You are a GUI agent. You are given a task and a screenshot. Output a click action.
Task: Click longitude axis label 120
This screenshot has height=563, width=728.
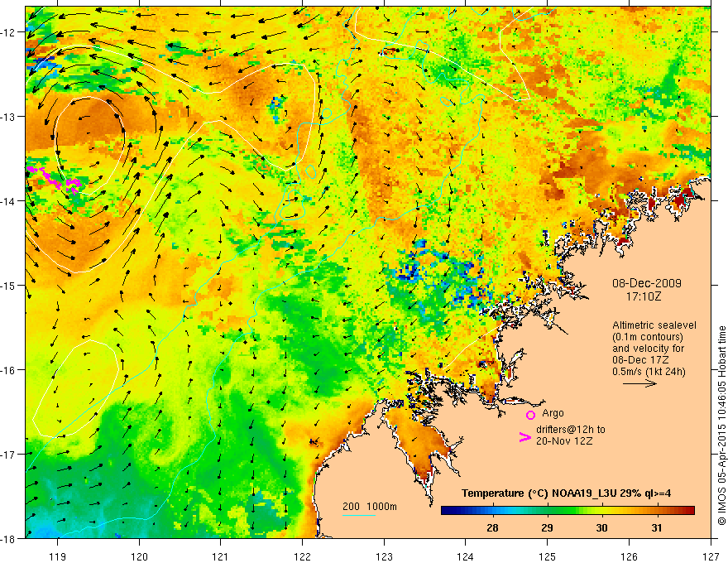(x=139, y=556)
